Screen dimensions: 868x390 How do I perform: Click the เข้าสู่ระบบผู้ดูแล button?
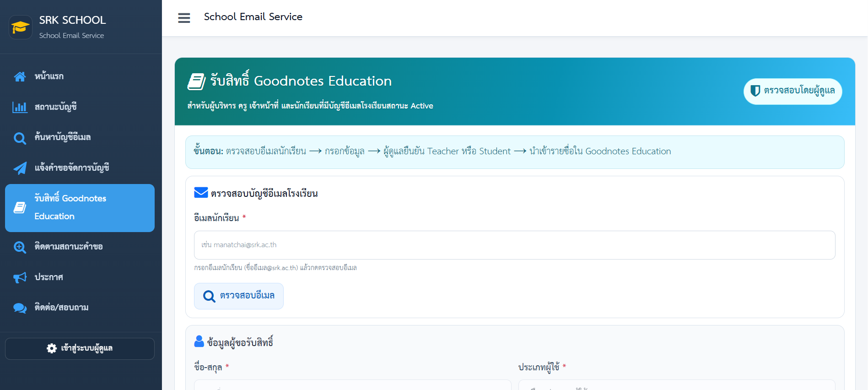tap(80, 349)
